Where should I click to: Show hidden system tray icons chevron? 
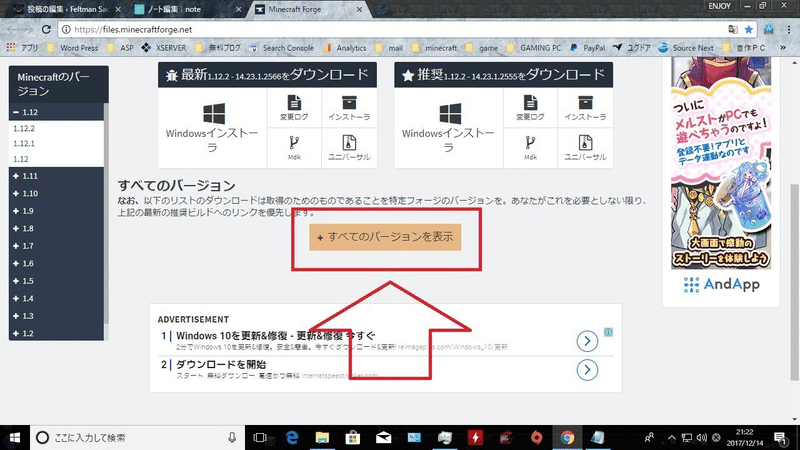(x=671, y=438)
